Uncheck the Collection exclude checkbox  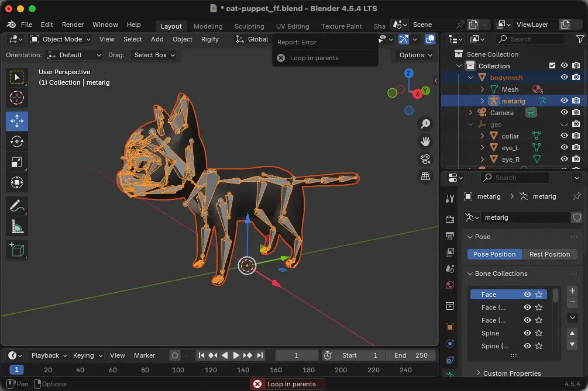[x=552, y=66]
